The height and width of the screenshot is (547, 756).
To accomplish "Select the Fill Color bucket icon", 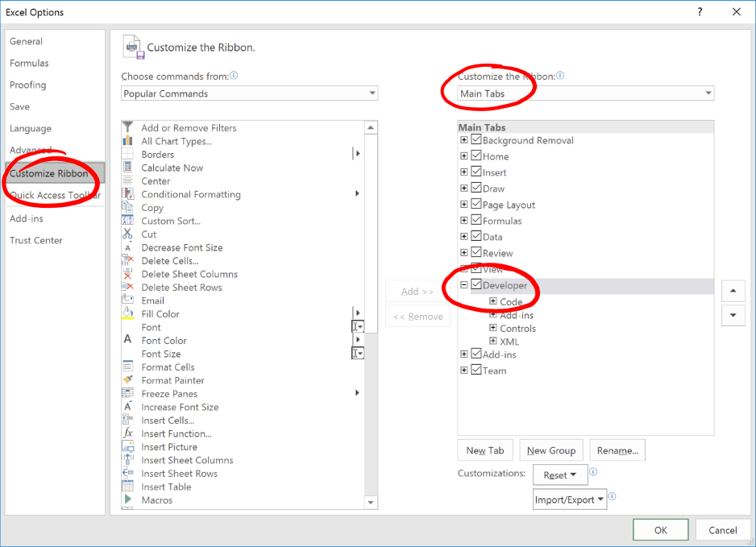I will [x=127, y=313].
